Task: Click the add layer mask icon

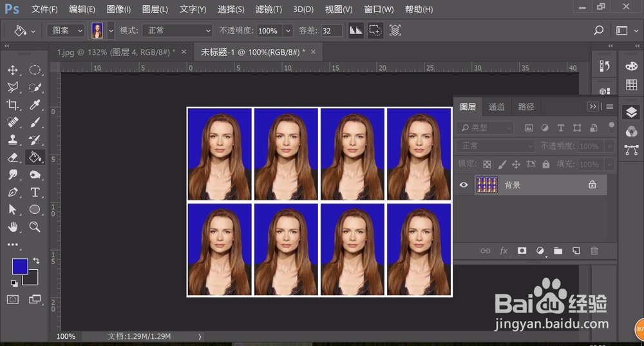Action: (522, 251)
